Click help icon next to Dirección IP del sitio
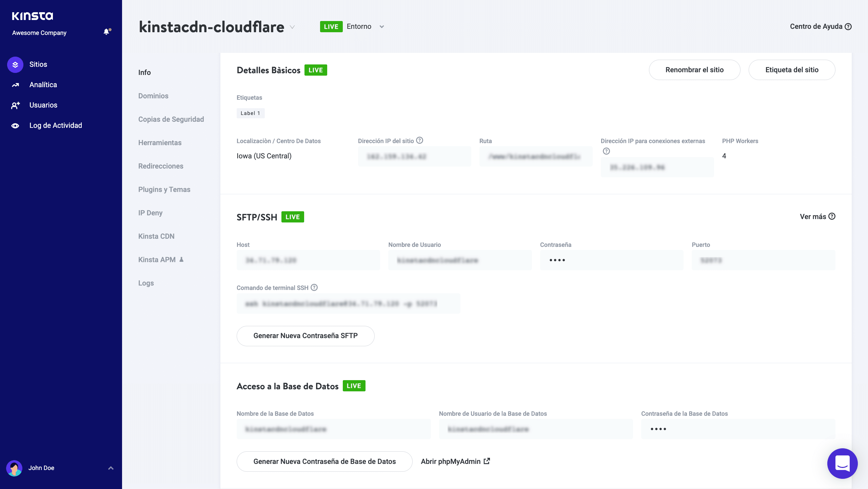Screen dimensions: 868x489 (419, 140)
